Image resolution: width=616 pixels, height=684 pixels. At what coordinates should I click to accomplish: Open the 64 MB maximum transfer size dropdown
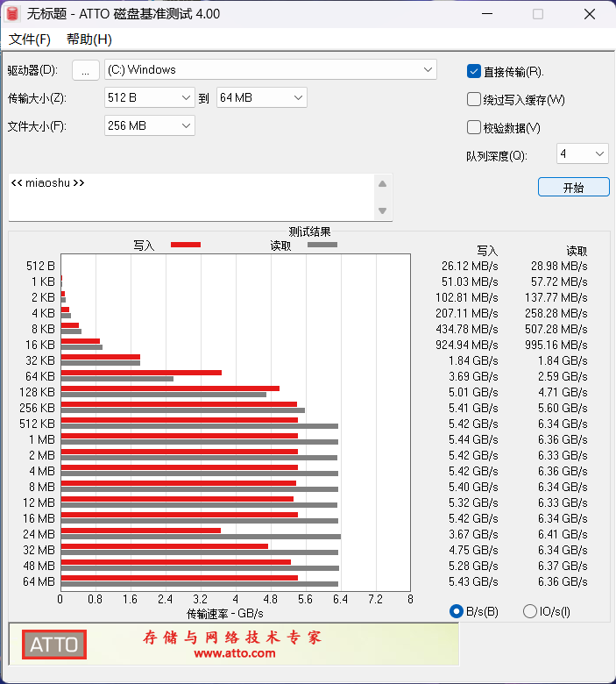262,97
